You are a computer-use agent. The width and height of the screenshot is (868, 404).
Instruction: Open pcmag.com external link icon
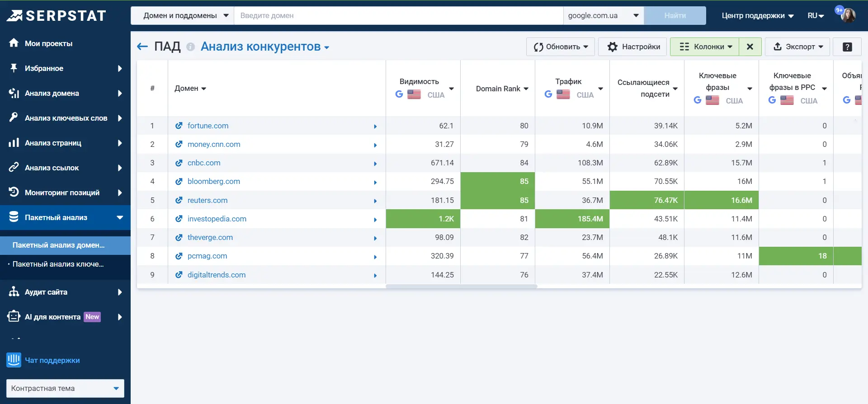(x=179, y=256)
